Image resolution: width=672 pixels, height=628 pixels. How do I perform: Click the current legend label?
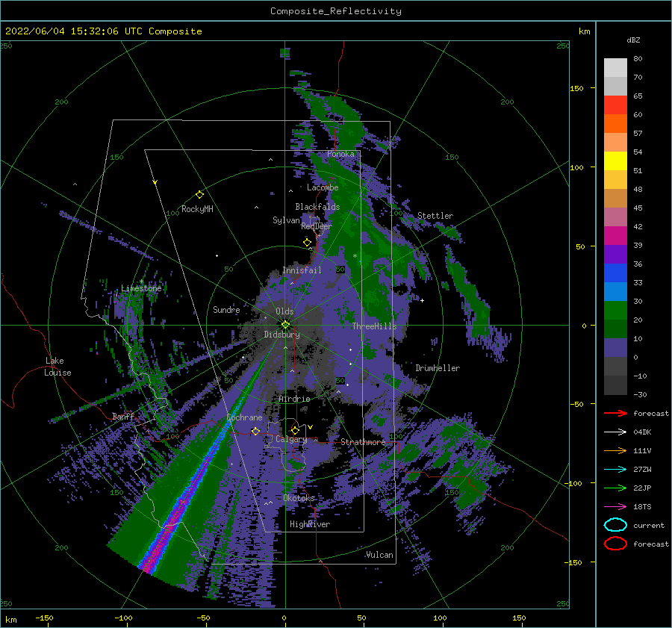[648, 525]
